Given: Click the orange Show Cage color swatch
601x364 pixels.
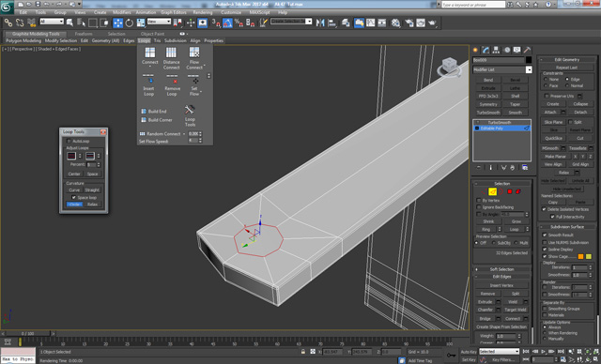Looking at the screenshot, I should point(580,256).
